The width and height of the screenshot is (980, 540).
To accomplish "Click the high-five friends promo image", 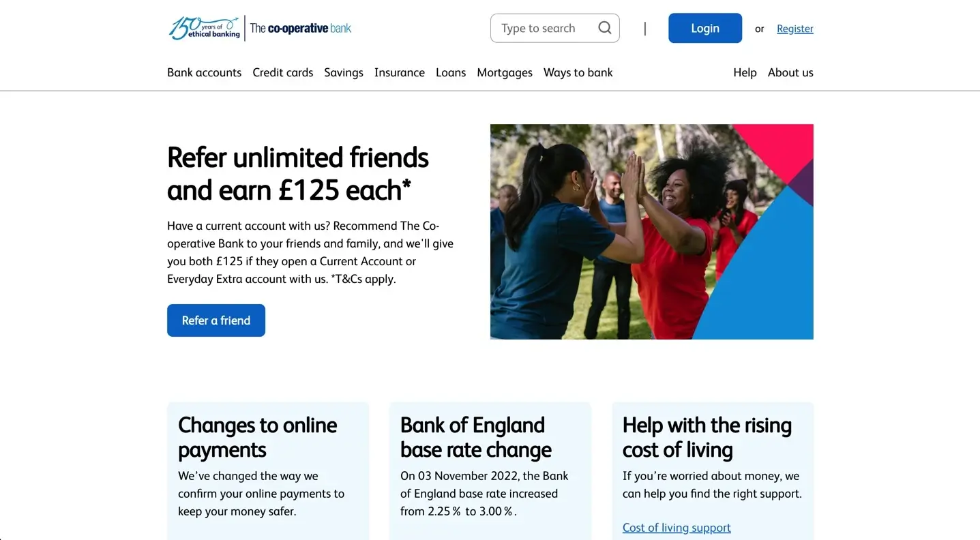I will point(651,232).
